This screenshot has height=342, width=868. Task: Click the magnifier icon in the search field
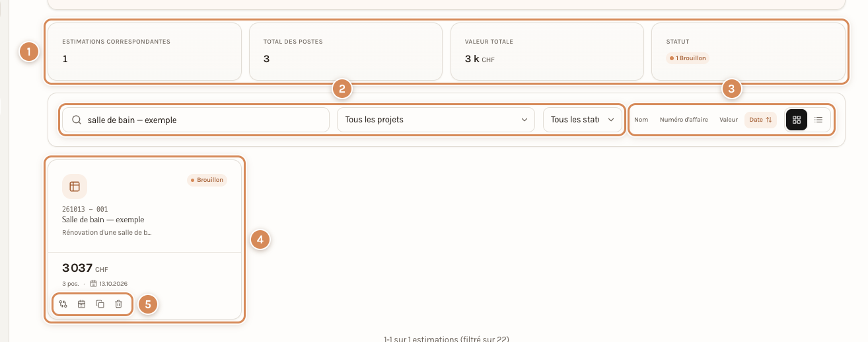77,120
